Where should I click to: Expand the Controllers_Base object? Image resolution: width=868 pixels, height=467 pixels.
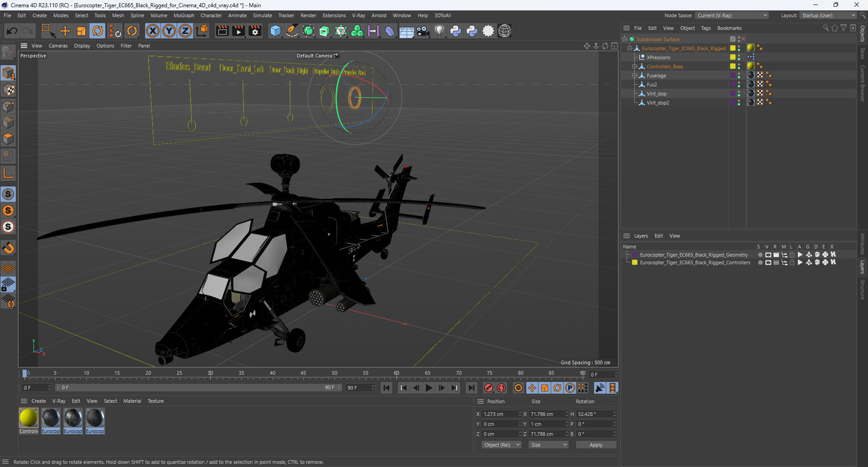634,67
